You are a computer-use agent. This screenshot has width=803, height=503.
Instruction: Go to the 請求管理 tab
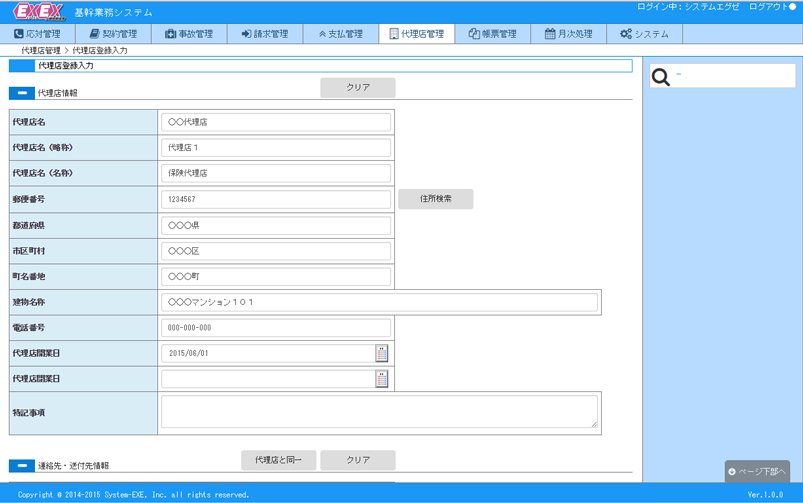[264, 34]
